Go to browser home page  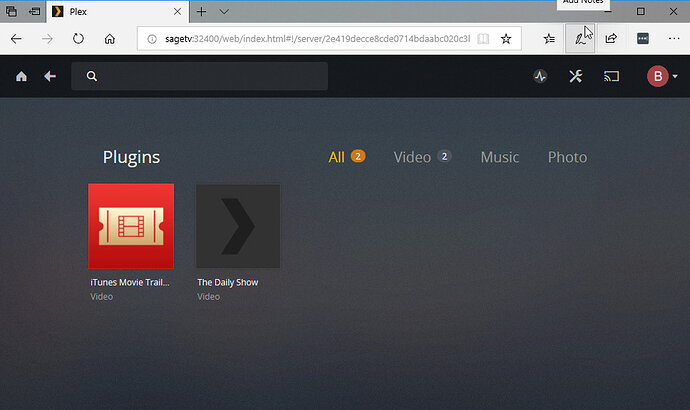[110, 39]
